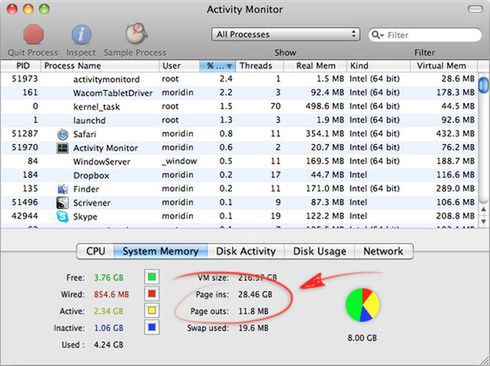Click the 8.00 GB total memory label

click(362, 338)
